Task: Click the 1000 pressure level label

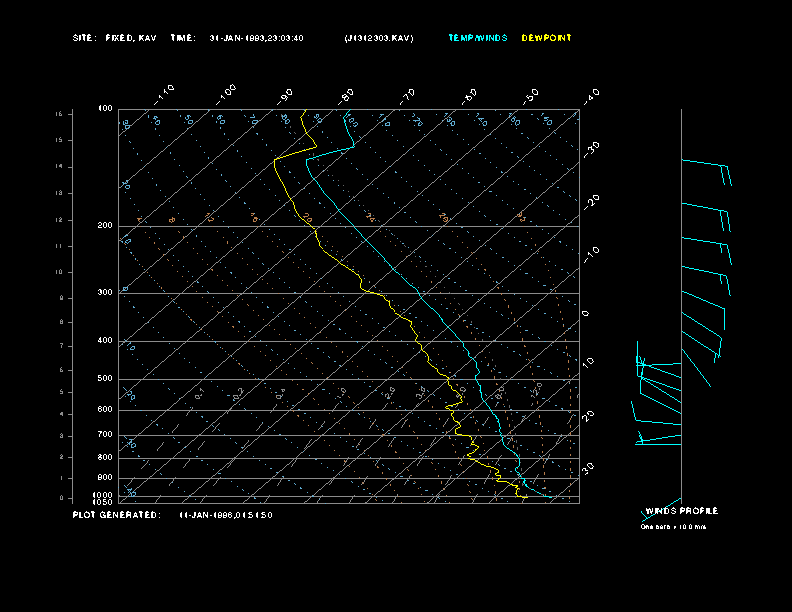Action: coord(104,495)
